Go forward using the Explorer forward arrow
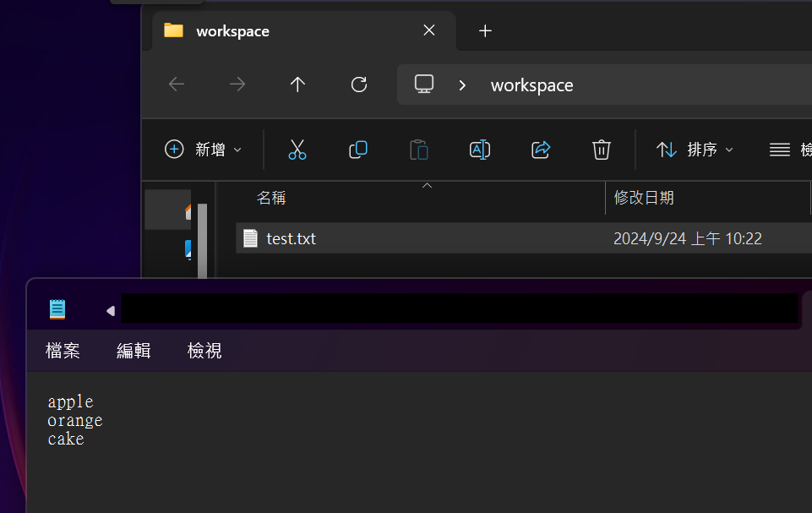Screen dimensions: 812x513 [x=237, y=84]
